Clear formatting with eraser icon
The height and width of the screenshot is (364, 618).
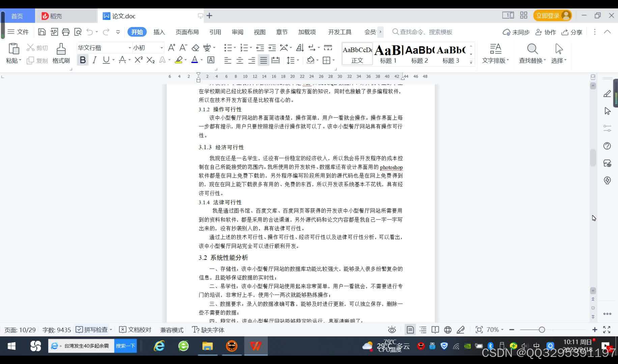click(x=195, y=48)
